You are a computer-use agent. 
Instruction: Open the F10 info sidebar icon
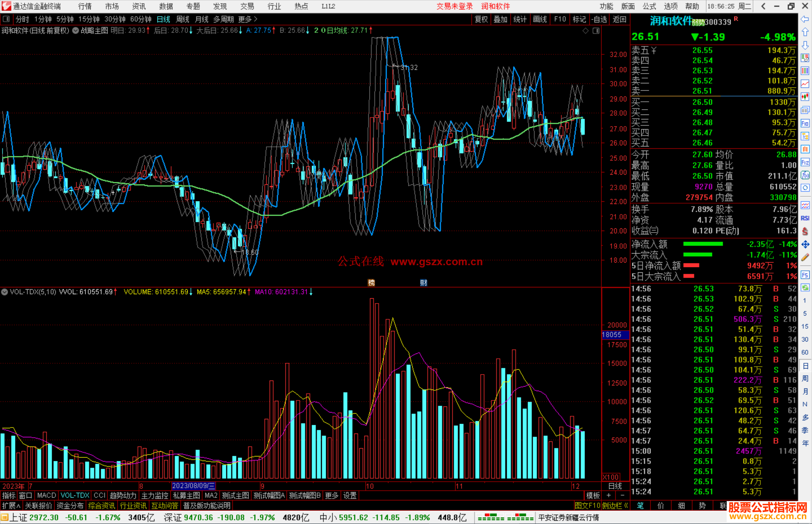tap(805, 124)
